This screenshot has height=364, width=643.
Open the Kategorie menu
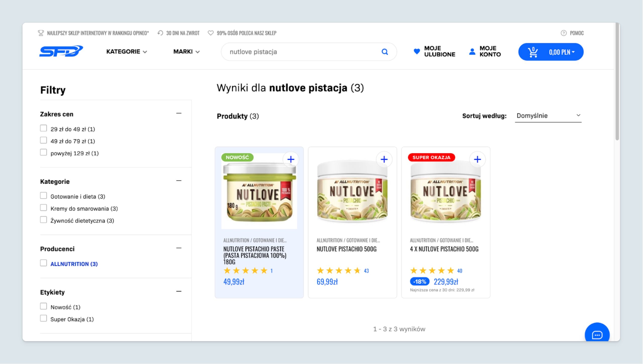tap(127, 52)
